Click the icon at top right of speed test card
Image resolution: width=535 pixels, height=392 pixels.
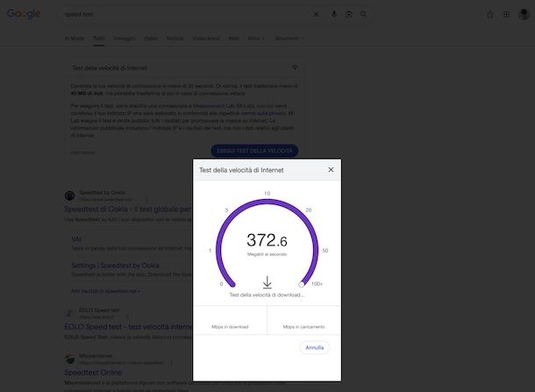pyautogui.click(x=296, y=68)
